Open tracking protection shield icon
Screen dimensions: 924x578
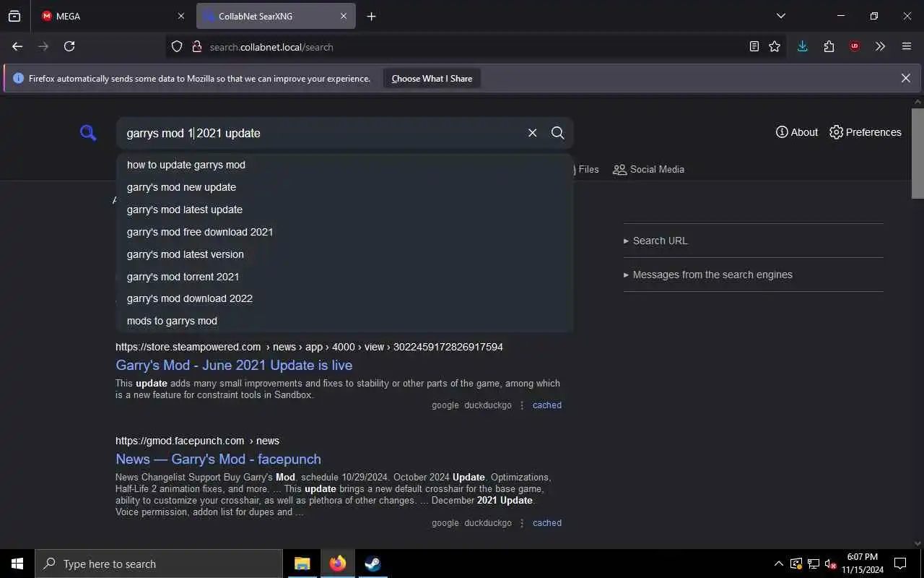coord(177,46)
